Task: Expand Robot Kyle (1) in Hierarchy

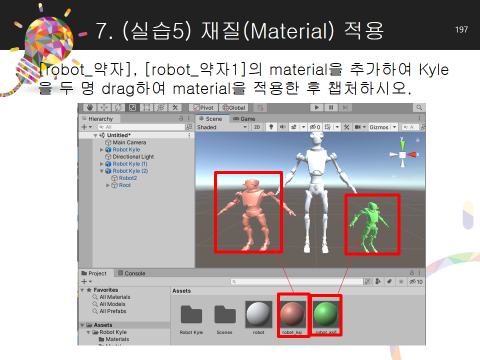Action: 102,164
